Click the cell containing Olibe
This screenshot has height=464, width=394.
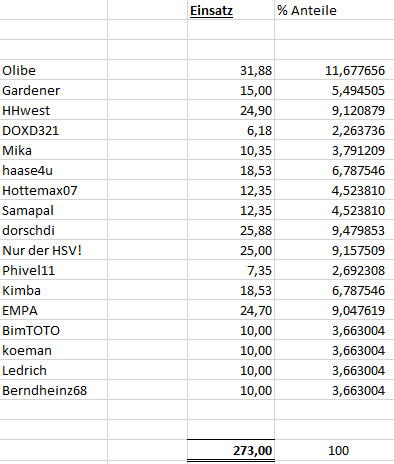tap(54, 70)
